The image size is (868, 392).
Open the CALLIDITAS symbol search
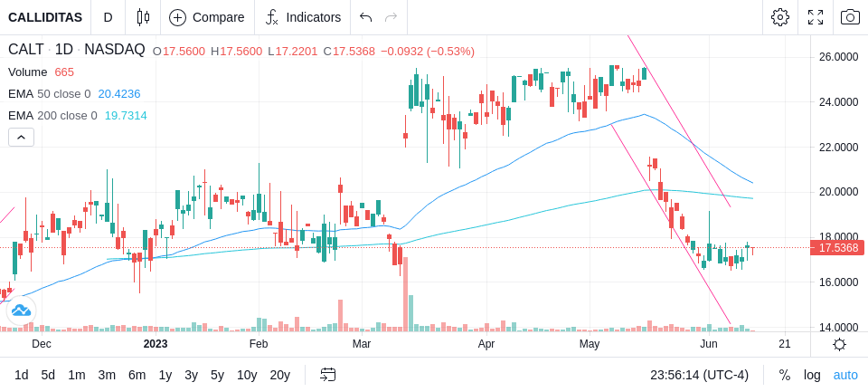[x=45, y=17]
